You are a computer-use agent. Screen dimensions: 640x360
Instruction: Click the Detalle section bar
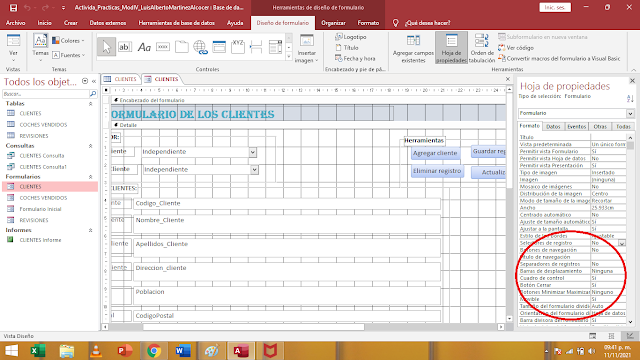tap(308, 125)
